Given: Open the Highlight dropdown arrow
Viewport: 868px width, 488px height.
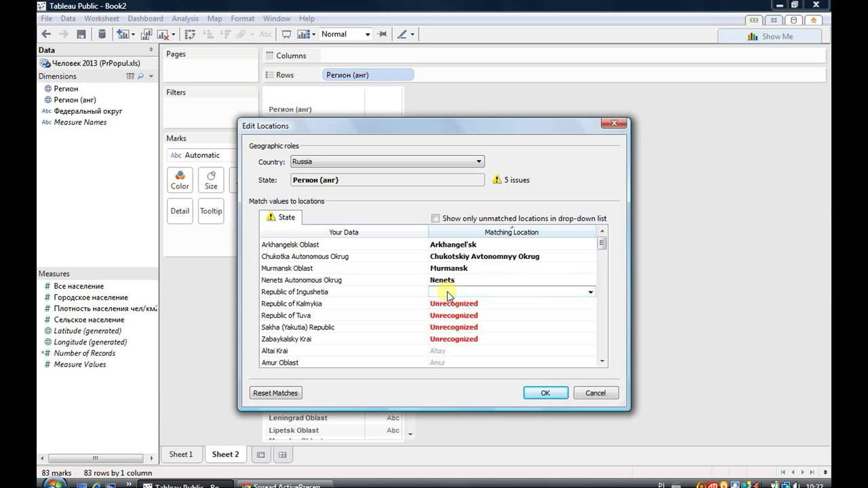Looking at the screenshot, I should click(x=412, y=35).
